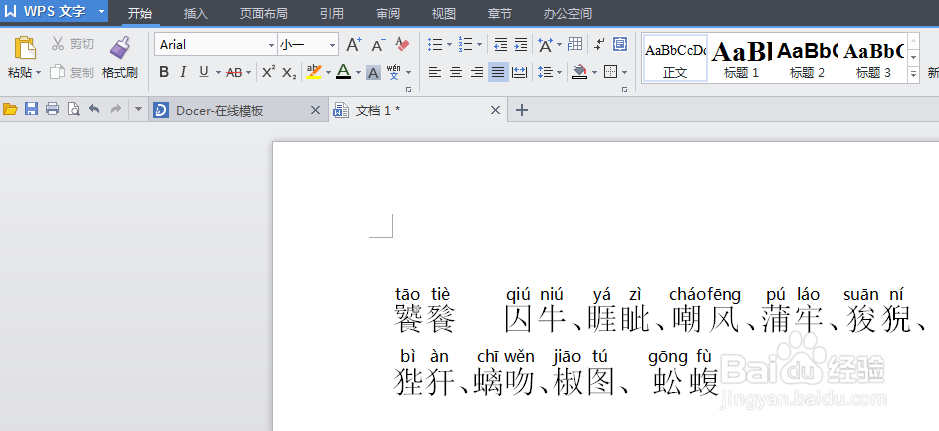The height and width of the screenshot is (431, 939).
Task: Apply subscript X₂ formatting
Action: tap(289, 72)
